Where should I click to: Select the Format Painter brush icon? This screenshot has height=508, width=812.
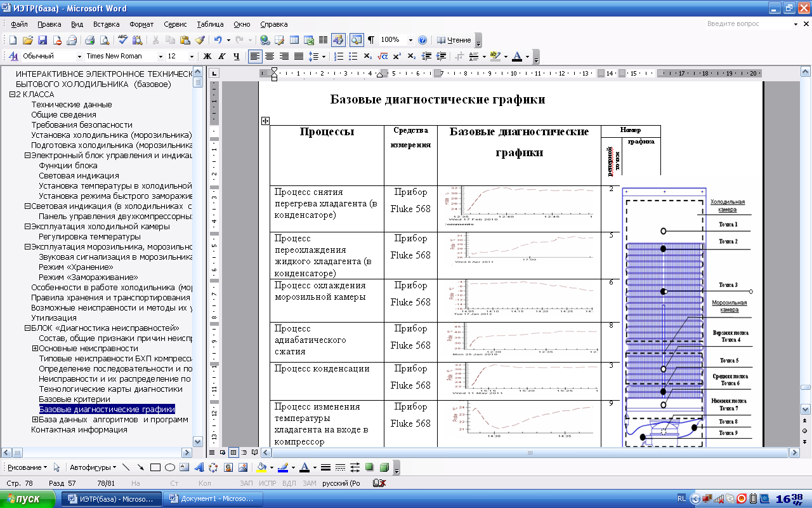click(x=199, y=40)
